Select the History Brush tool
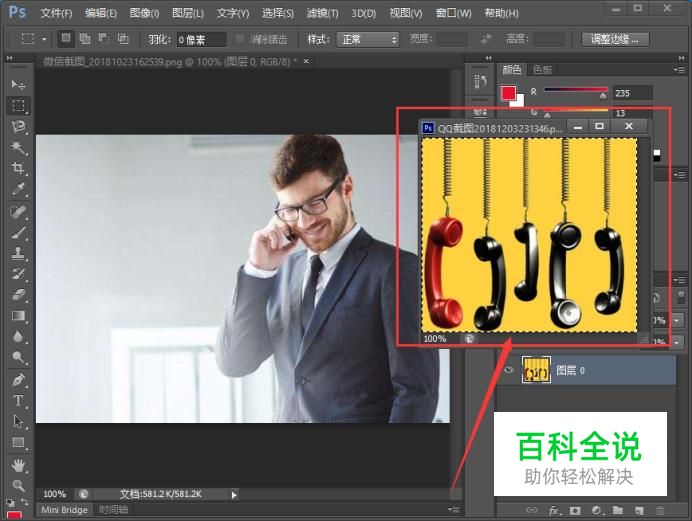Viewport: 692px width, 521px height. point(18,274)
